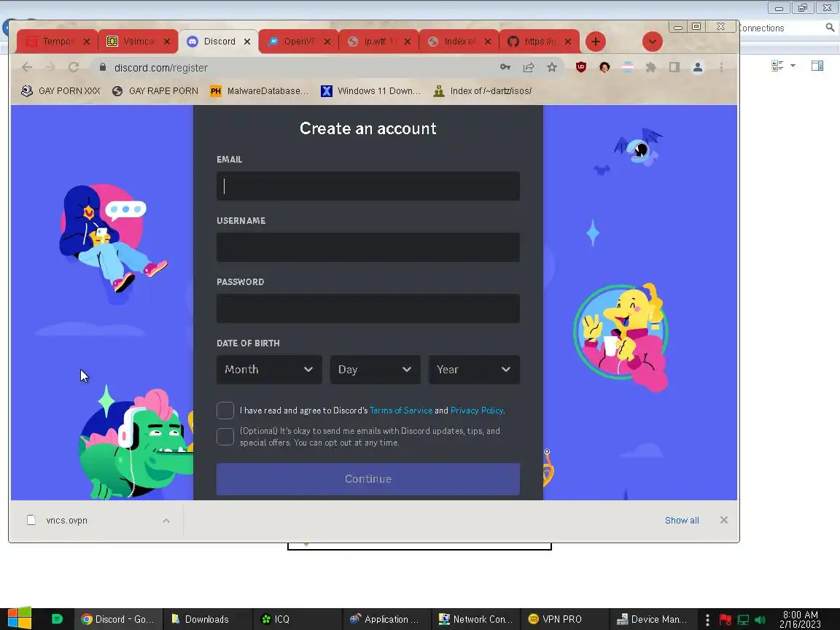The image size is (840, 630).
Task: Check the Terms of Service agreement box
Action: coord(225,411)
